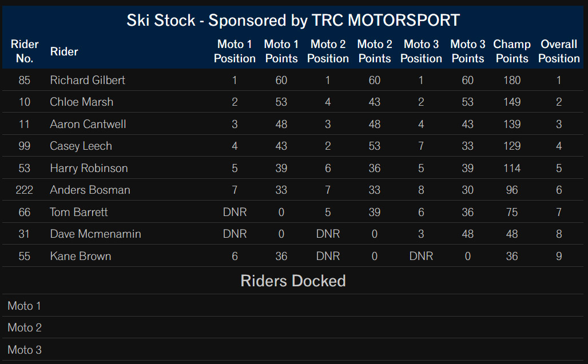Click the Riders Docked heading
The width and height of the screenshot is (588, 364).
tap(293, 281)
